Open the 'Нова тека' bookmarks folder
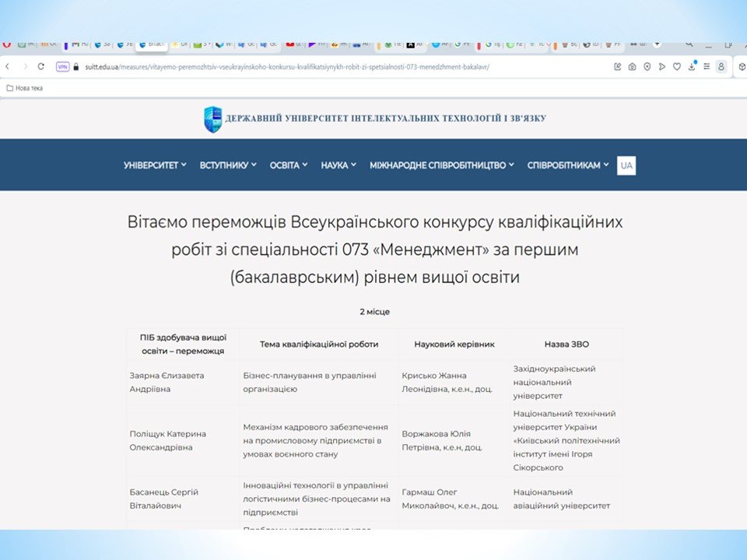This screenshot has width=747, height=560. point(24,88)
